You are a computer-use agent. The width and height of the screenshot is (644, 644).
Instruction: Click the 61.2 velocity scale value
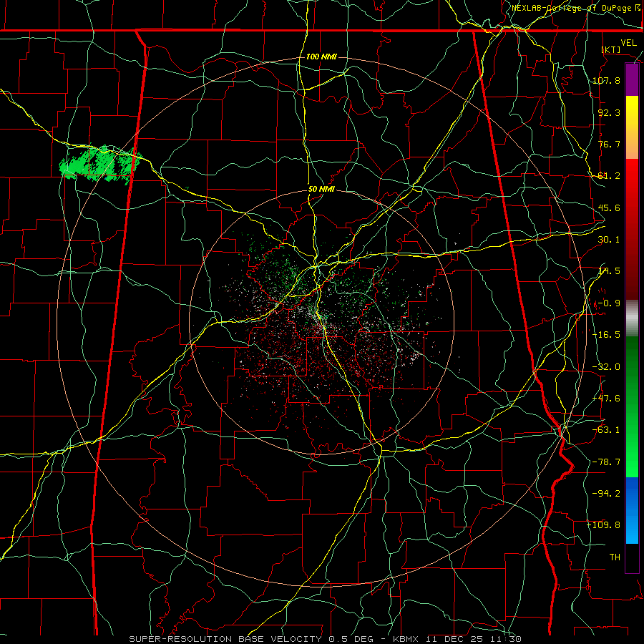tap(609, 176)
